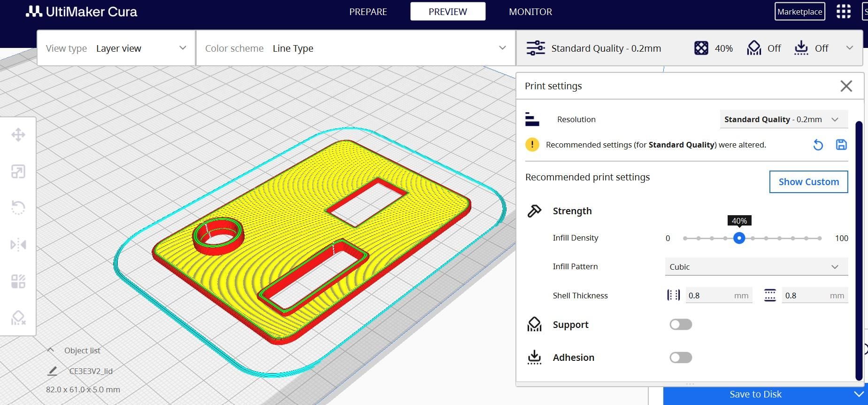This screenshot has width=868, height=405.
Task: Switch to the PREPARE stage
Action: (368, 12)
